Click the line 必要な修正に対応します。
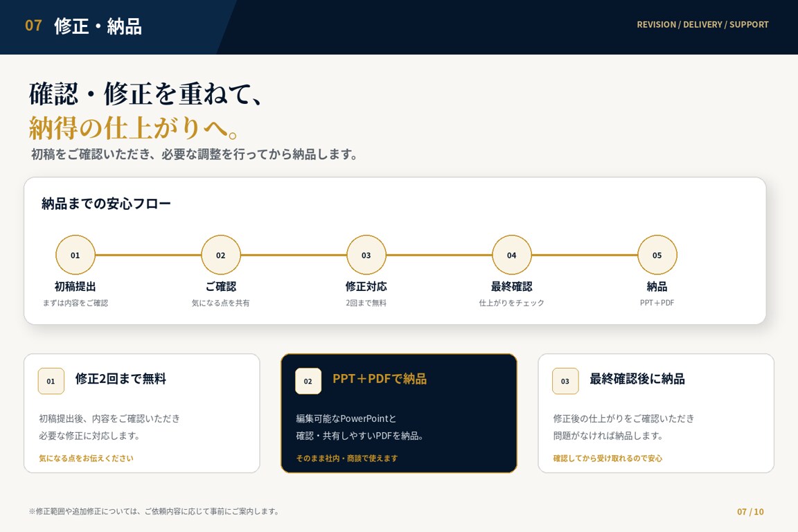Screen dimensions: 798x532 [x=89, y=436]
